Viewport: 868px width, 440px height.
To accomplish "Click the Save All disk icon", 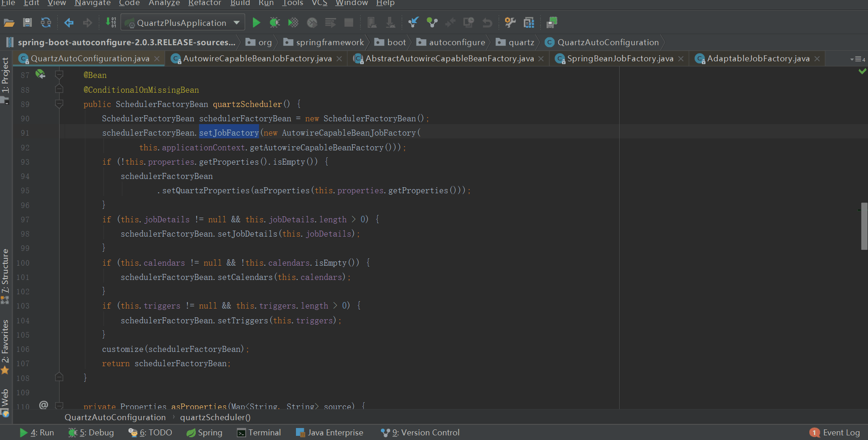I will tap(27, 23).
